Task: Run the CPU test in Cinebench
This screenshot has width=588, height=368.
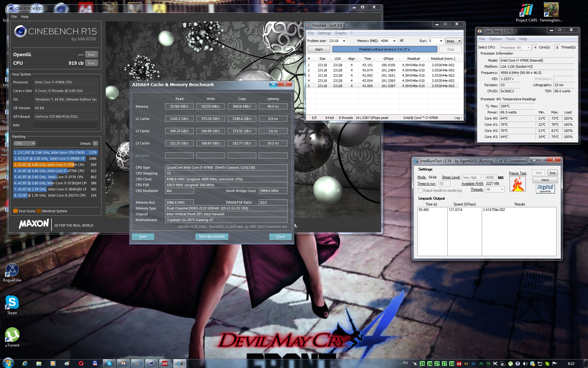Action: click(91, 63)
